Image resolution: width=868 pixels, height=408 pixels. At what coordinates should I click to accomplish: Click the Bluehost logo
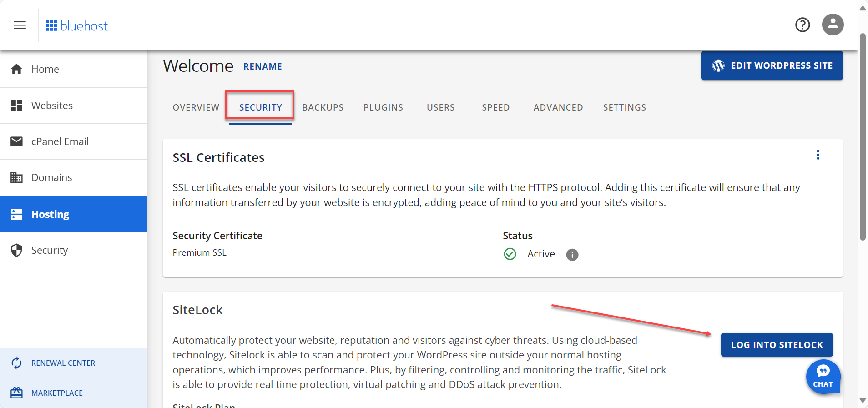click(77, 25)
